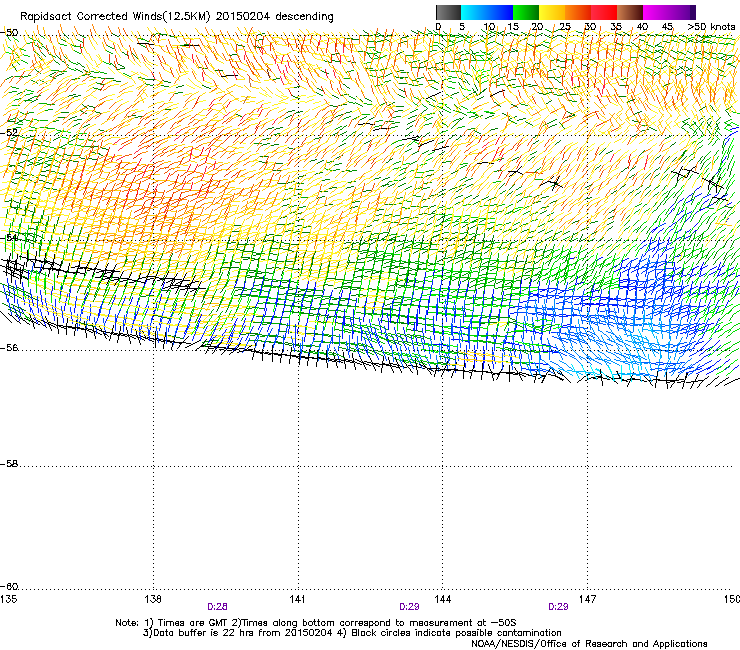Screen dimensions: 740x650
Task: Click the '20' label under the legend
Action: (537, 26)
